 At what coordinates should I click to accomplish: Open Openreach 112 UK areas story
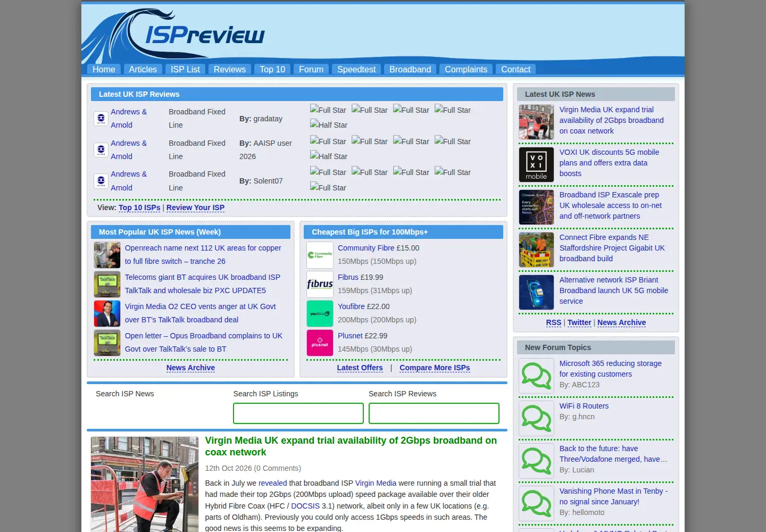[x=203, y=255]
